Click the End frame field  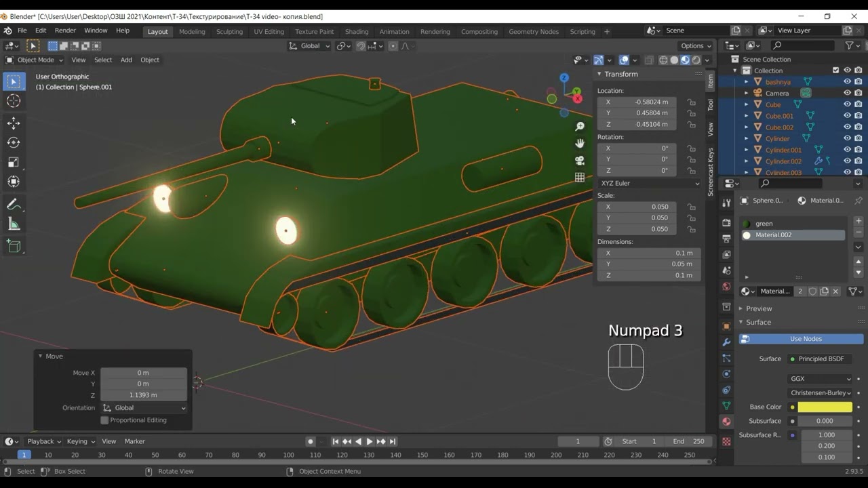[x=689, y=441]
